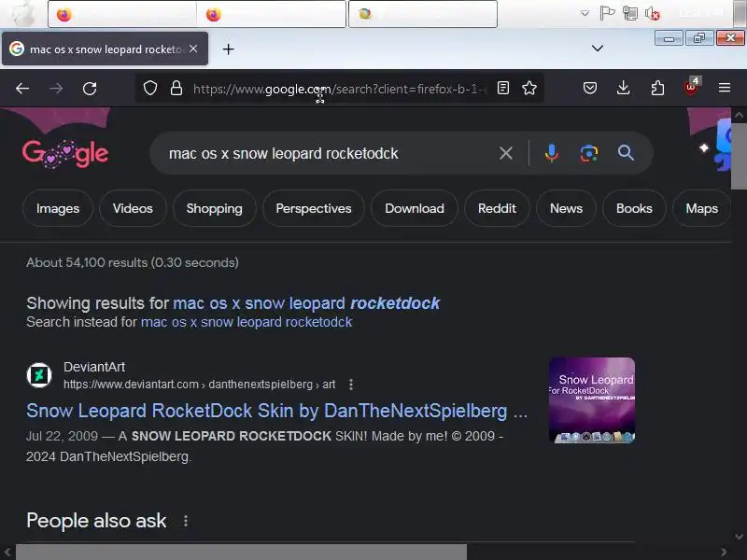The width and height of the screenshot is (747, 560).
Task: Open the extensions puzzle-piece menu
Action: 657,88
